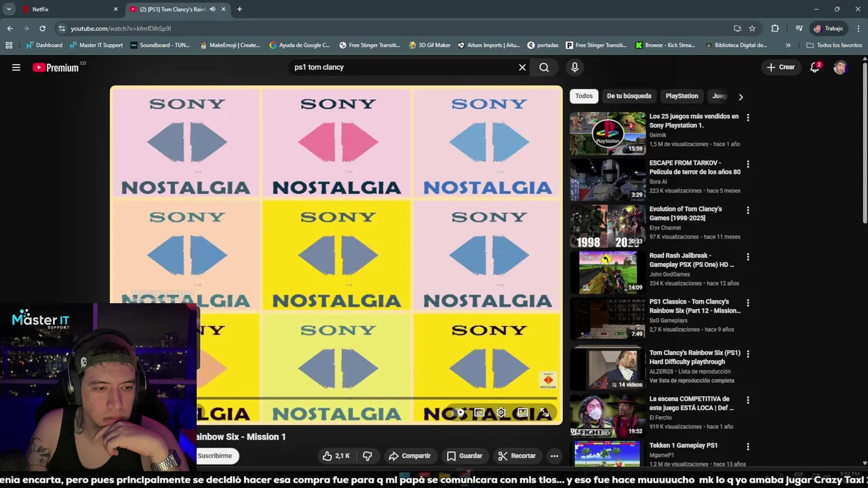
Task: Open 3D Gif Maker bookmark
Action: pos(429,45)
